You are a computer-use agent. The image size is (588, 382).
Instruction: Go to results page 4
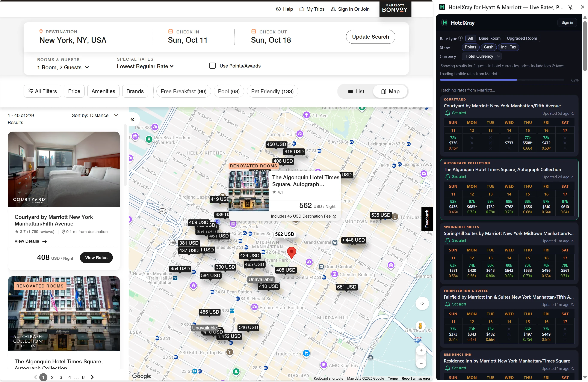click(x=70, y=377)
